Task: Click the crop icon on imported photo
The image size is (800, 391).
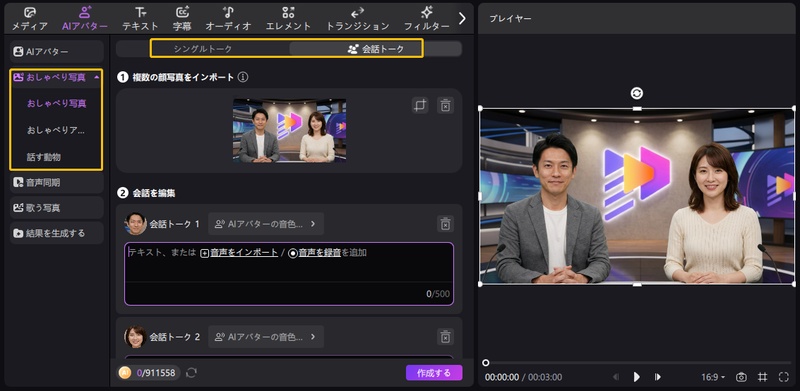Action: click(x=420, y=106)
